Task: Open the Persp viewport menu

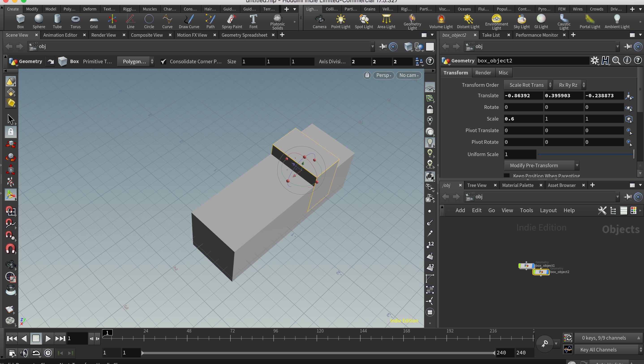Action: coord(383,75)
